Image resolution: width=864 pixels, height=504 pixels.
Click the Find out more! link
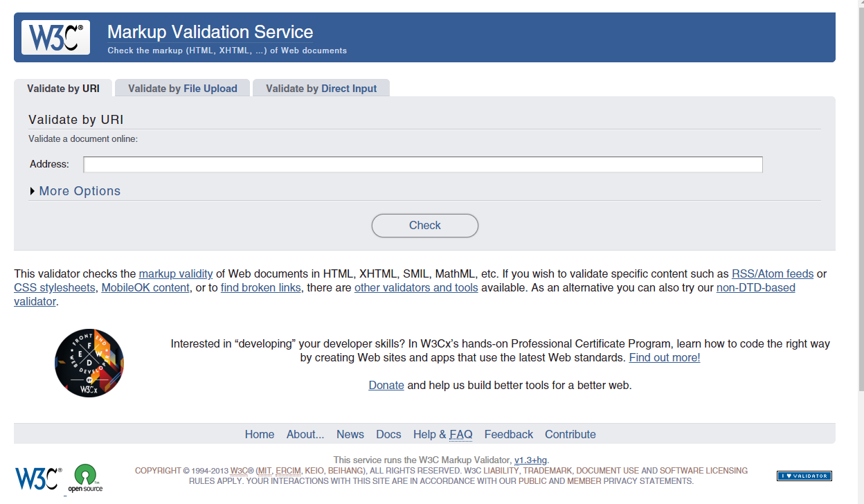tap(665, 358)
